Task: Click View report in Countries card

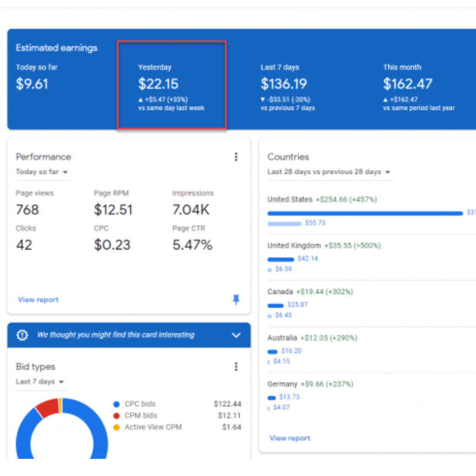Action: pos(290,438)
